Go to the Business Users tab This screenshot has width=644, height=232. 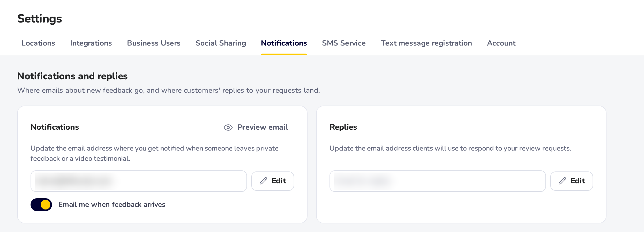click(154, 43)
